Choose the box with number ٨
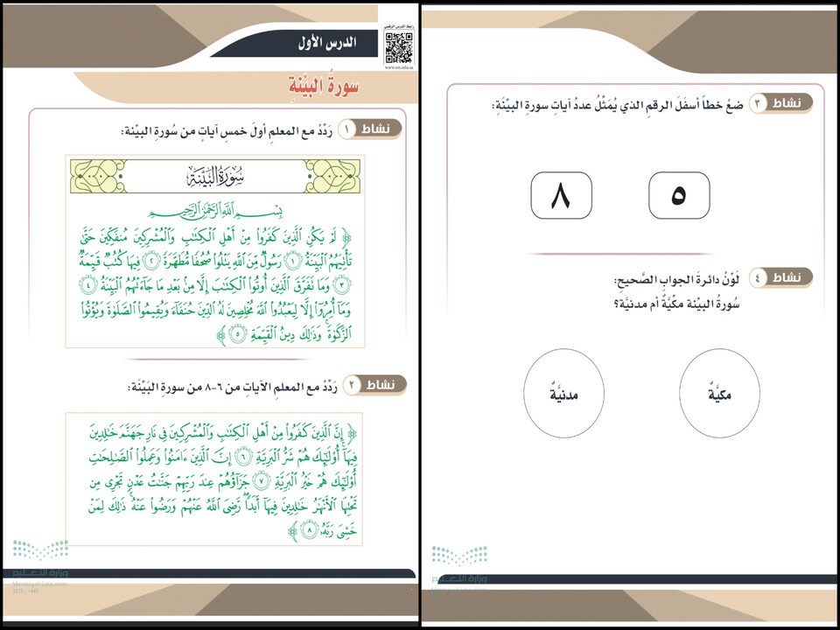 click(562, 195)
